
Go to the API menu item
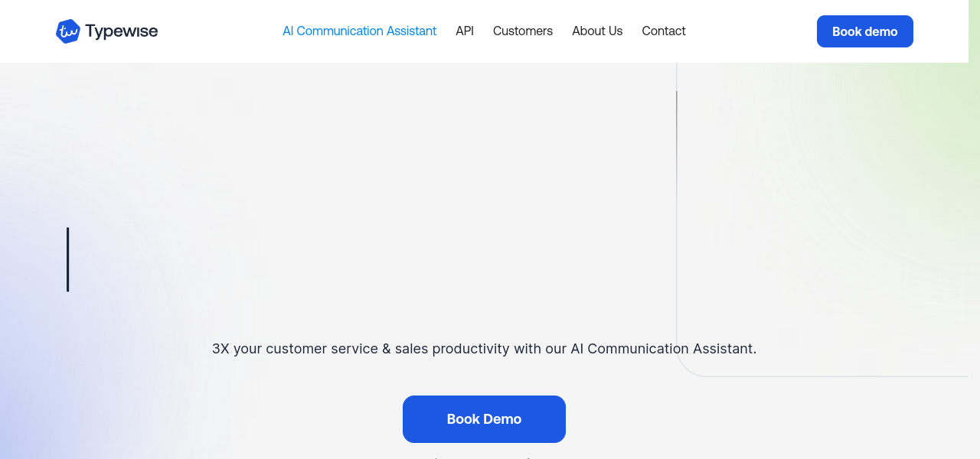[465, 31]
